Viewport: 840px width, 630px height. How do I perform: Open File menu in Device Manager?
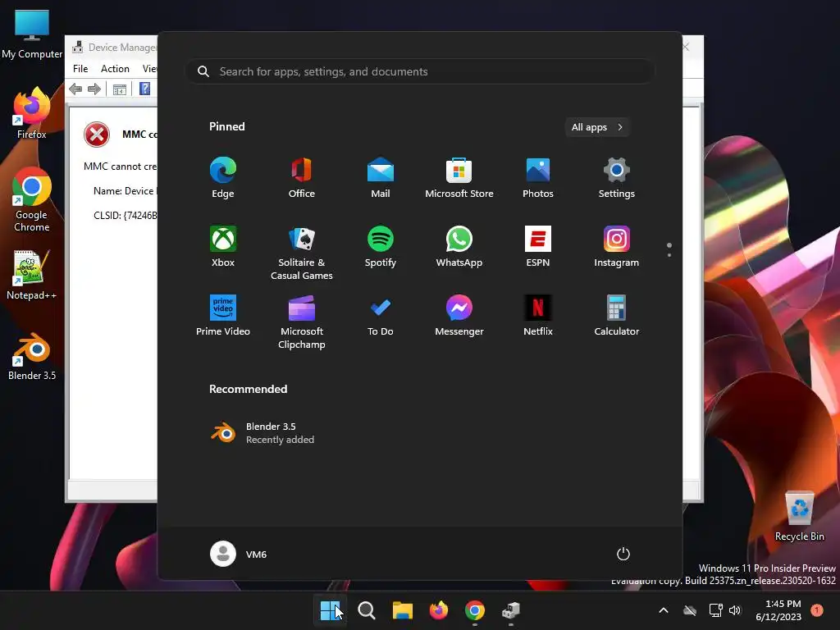pyautogui.click(x=80, y=69)
